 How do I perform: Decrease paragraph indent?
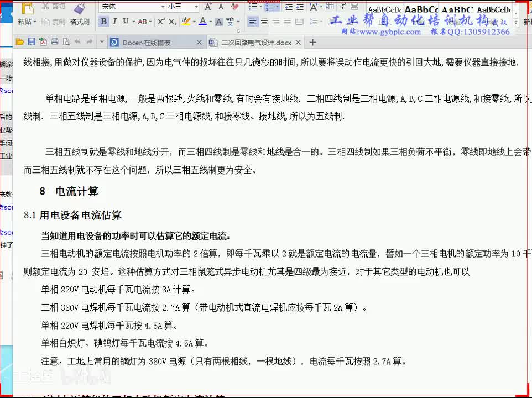coord(289,7)
